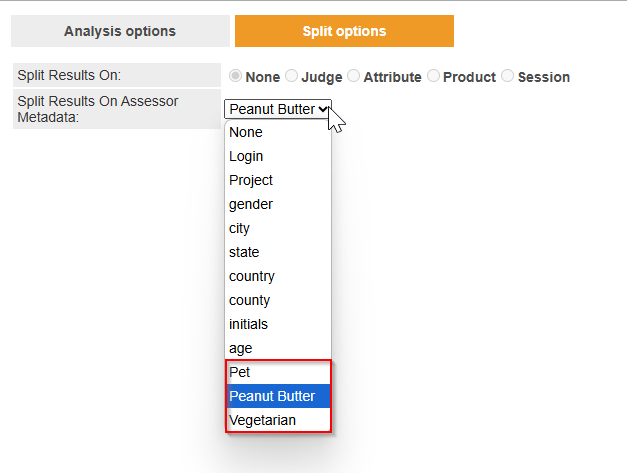This screenshot has height=473, width=627.
Task: Select the Product split radio button
Action: pos(434,76)
